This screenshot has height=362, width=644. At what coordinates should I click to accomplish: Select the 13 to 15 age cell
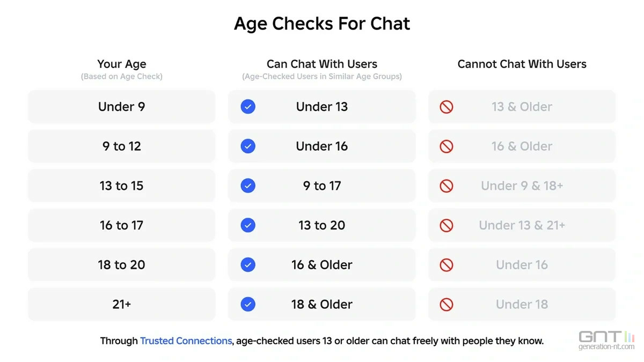pos(122,186)
